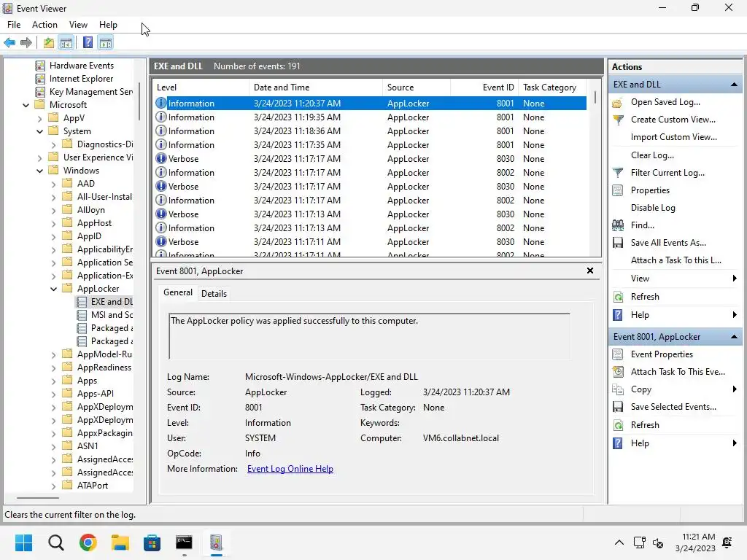Expand the Apps-API tree node
747x560 pixels.
point(54,394)
